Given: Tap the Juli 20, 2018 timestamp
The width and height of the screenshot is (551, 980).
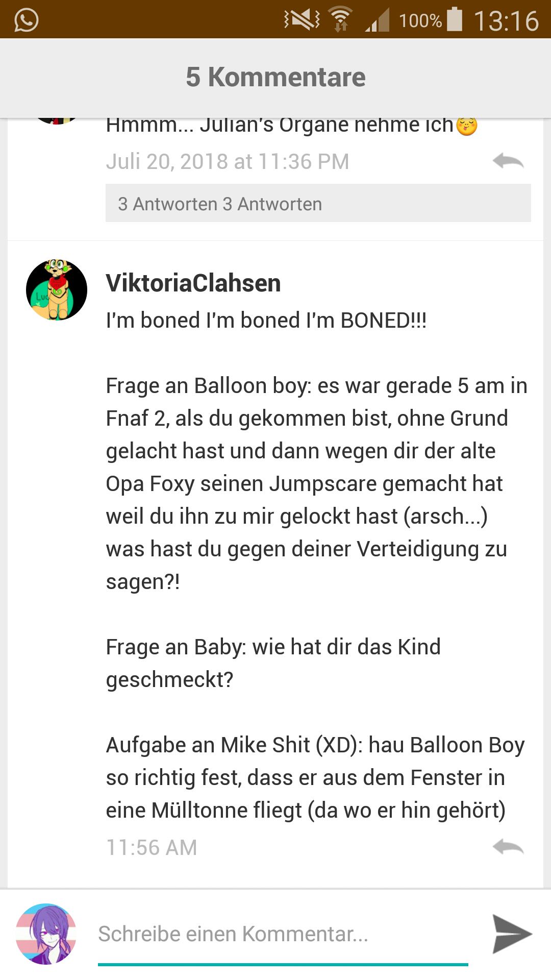Looking at the screenshot, I should 228,161.
